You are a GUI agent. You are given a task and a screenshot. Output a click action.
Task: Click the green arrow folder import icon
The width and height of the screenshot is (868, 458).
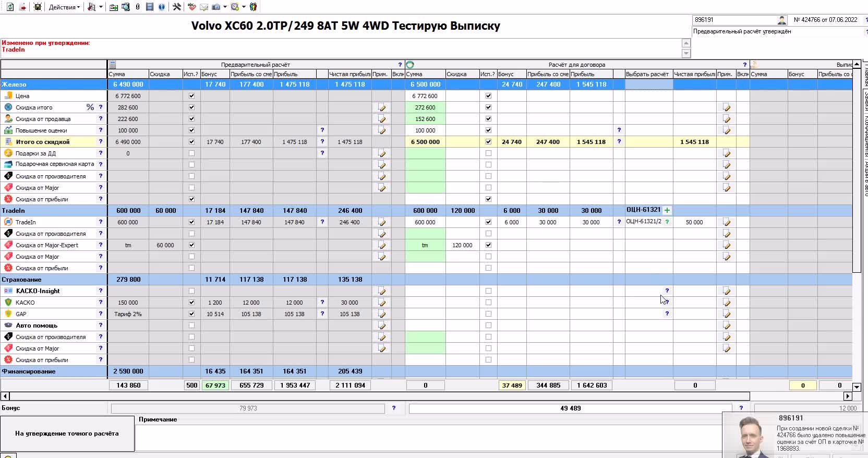[x=113, y=7]
